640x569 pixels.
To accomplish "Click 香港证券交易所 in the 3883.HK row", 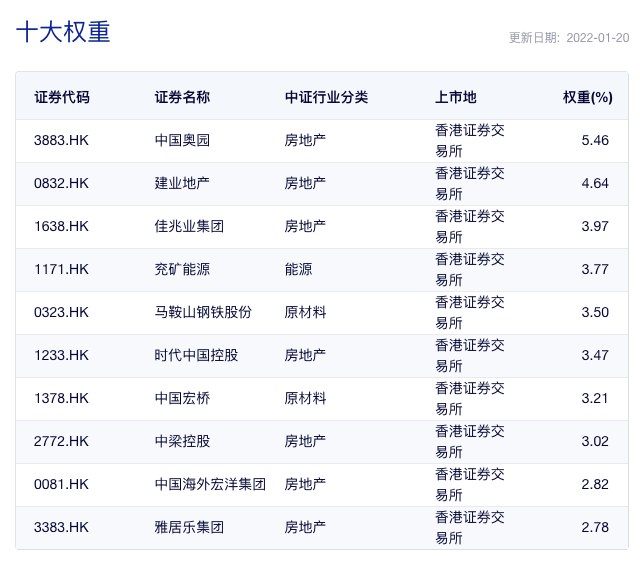I will 470,141.
